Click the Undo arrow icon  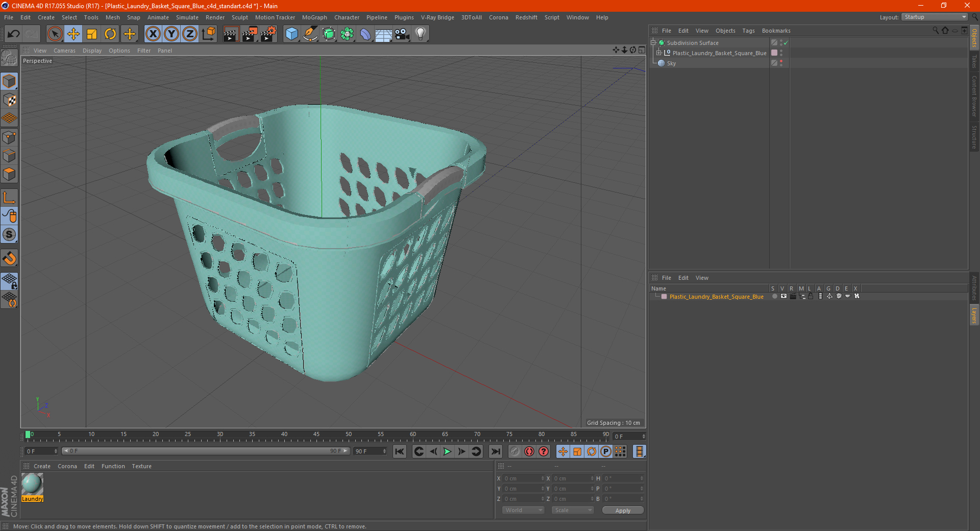click(14, 34)
